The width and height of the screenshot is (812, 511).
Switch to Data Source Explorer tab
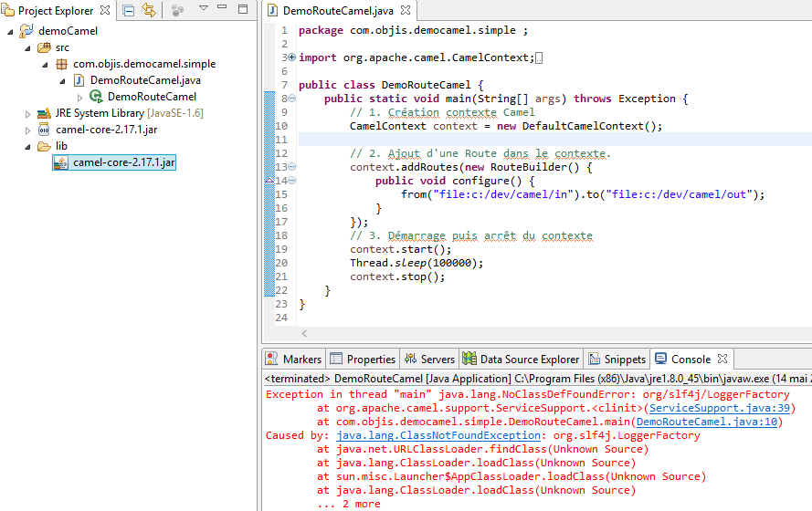(x=521, y=359)
